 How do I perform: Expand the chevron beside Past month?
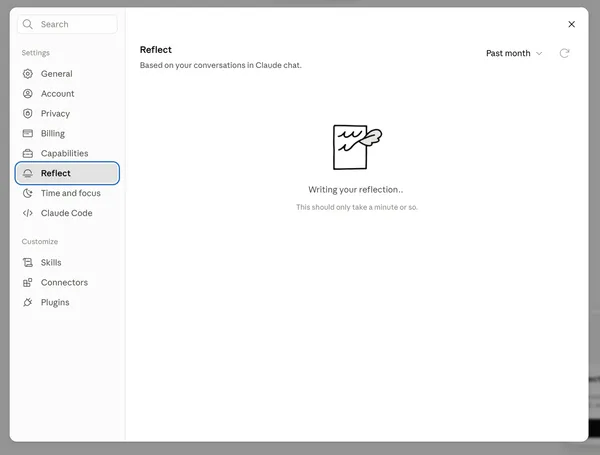[539, 53]
